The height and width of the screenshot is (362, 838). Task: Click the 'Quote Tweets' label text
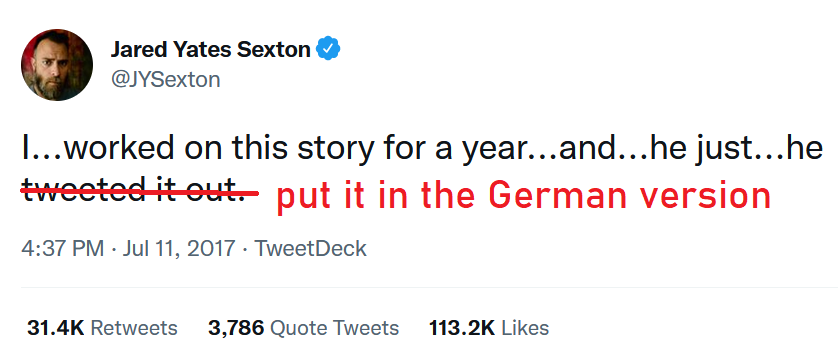334,328
